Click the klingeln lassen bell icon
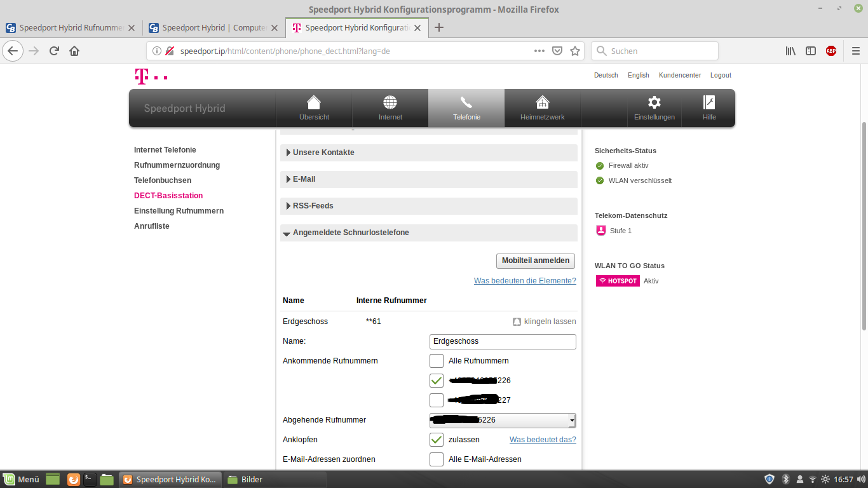 pyautogui.click(x=517, y=322)
